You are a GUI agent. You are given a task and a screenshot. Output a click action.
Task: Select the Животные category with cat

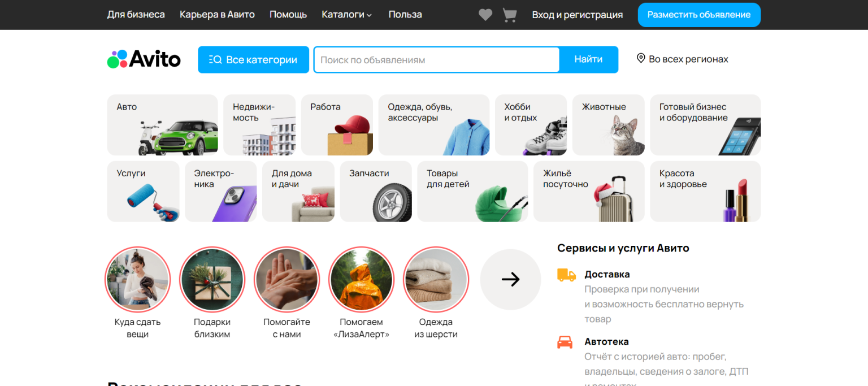point(608,125)
